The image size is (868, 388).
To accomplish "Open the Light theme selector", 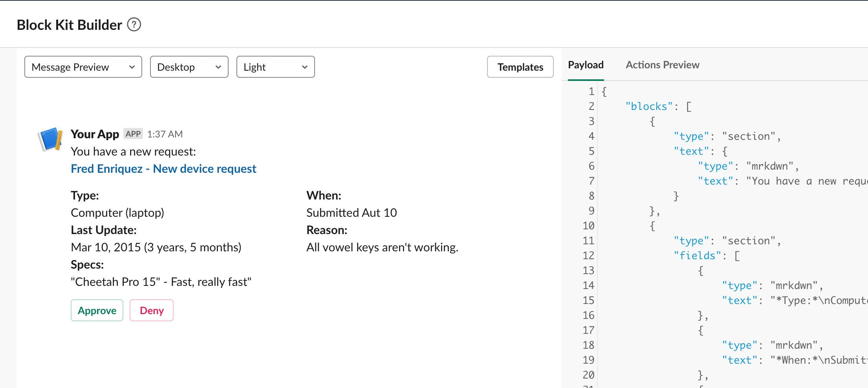I will coord(275,67).
